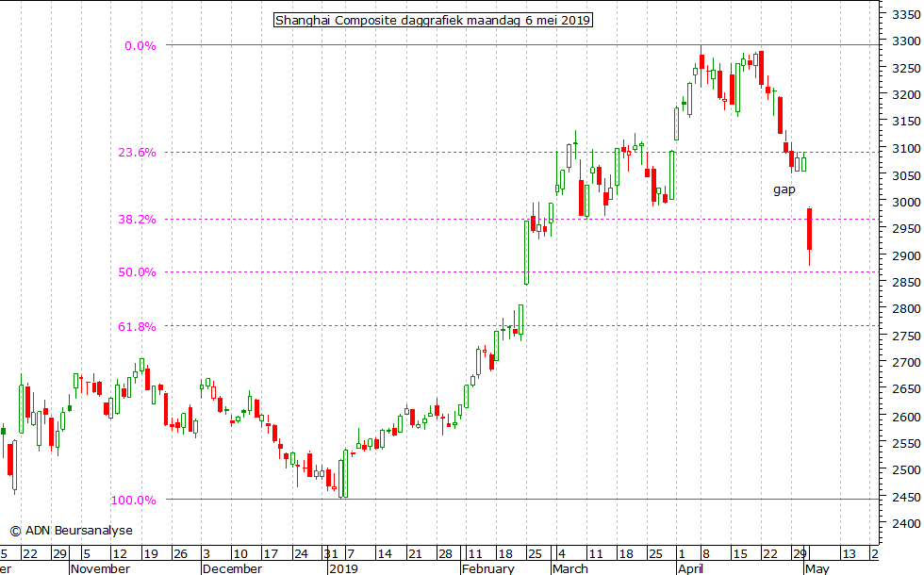Click the 'gap' annotation text
This screenshot has width=924, height=575.
pyautogui.click(x=784, y=189)
